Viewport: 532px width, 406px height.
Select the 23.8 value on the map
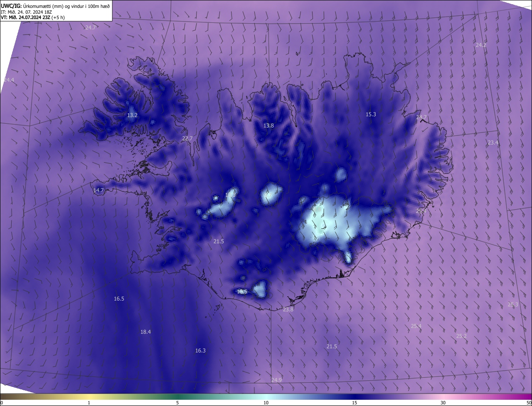pos(288,309)
